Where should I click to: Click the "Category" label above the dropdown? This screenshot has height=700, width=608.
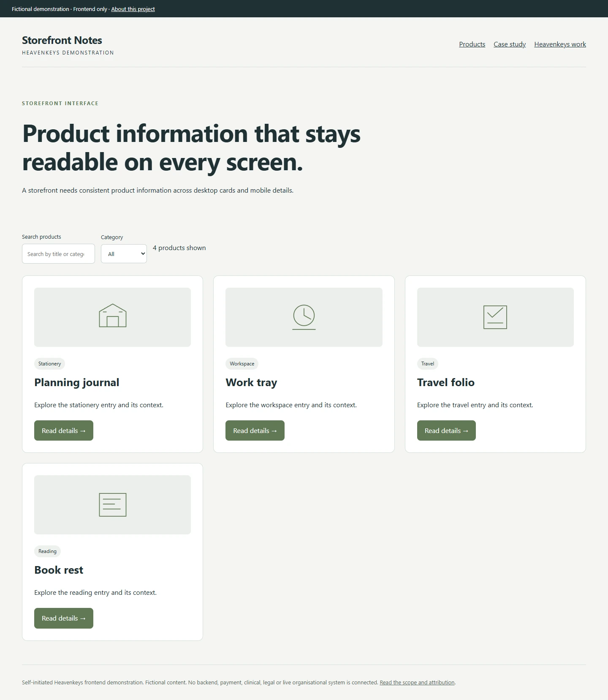click(112, 237)
